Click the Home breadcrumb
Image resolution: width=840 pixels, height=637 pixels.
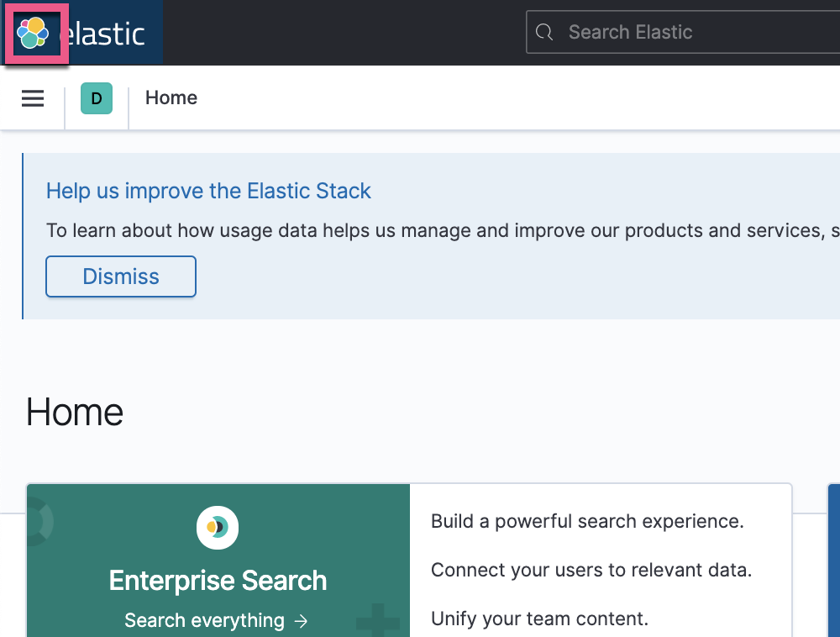(x=171, y=97)
